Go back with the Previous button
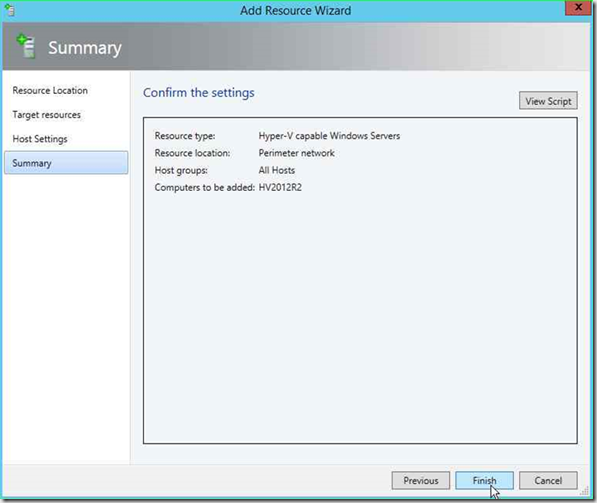This screenshot has width=597, height=503. [x=421, y=481]
